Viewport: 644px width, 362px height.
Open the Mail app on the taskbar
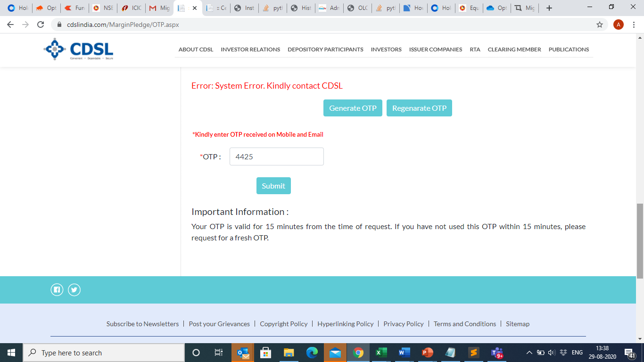coord(335,353)
